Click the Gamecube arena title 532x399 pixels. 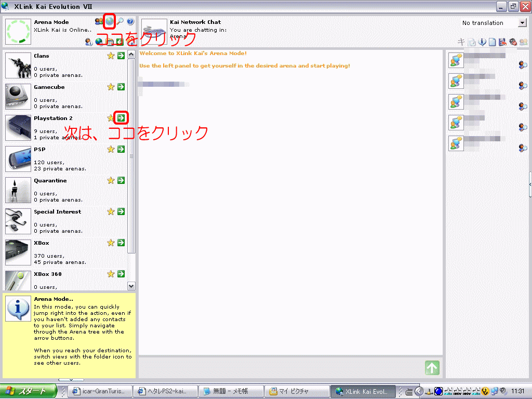point(49,87)
